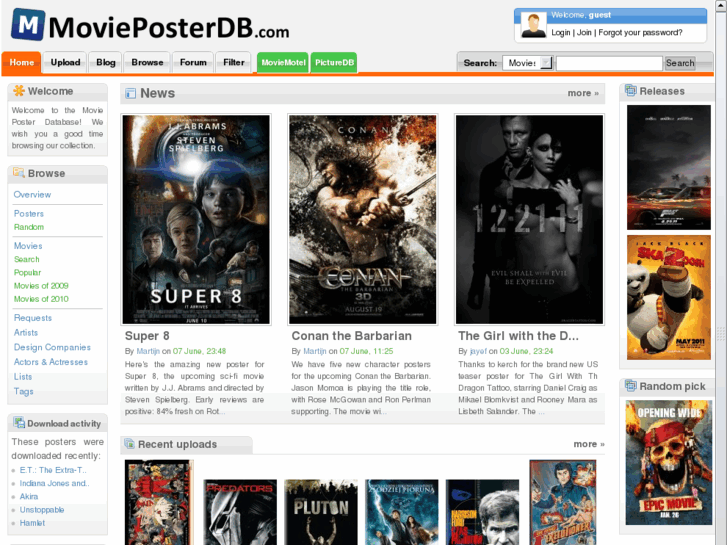
Task: Open the Artists link
Action: coord(26,333)
